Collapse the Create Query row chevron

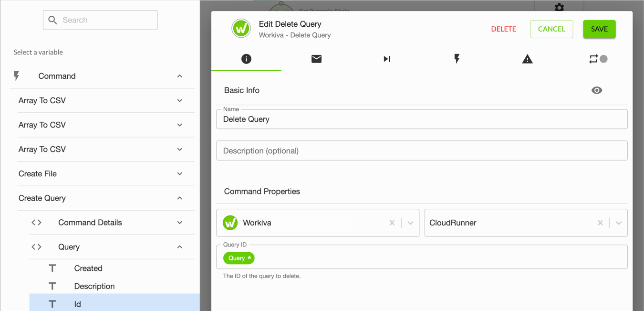179,198
